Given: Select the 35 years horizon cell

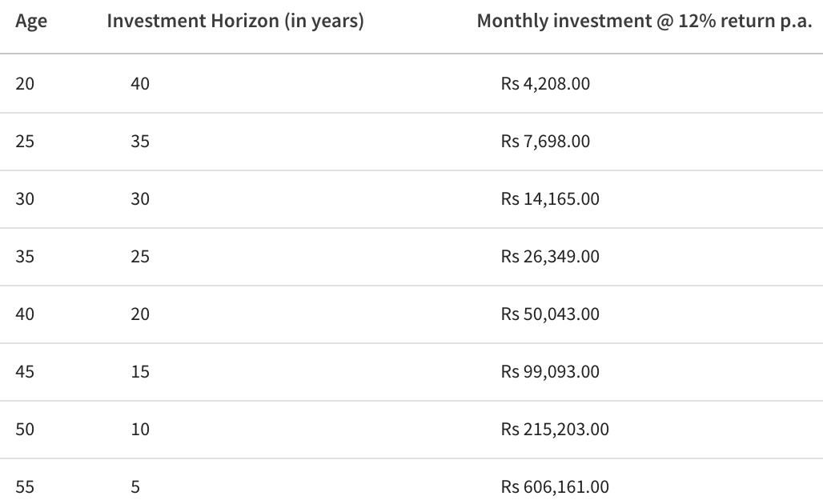Looking at the screenshot, I should click(x=140, y=142).
